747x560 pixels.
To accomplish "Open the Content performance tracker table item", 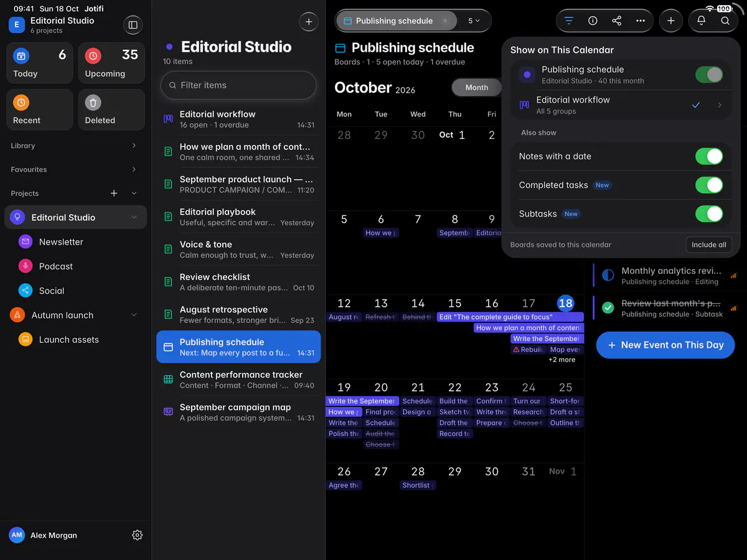I will [238, 380].
